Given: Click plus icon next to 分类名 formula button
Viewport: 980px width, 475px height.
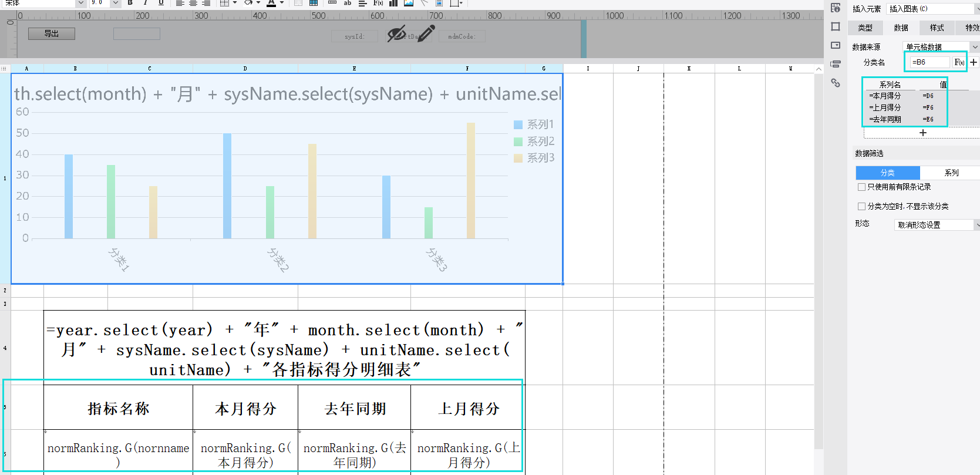Looking at the screenshot, I should (974, 62).
